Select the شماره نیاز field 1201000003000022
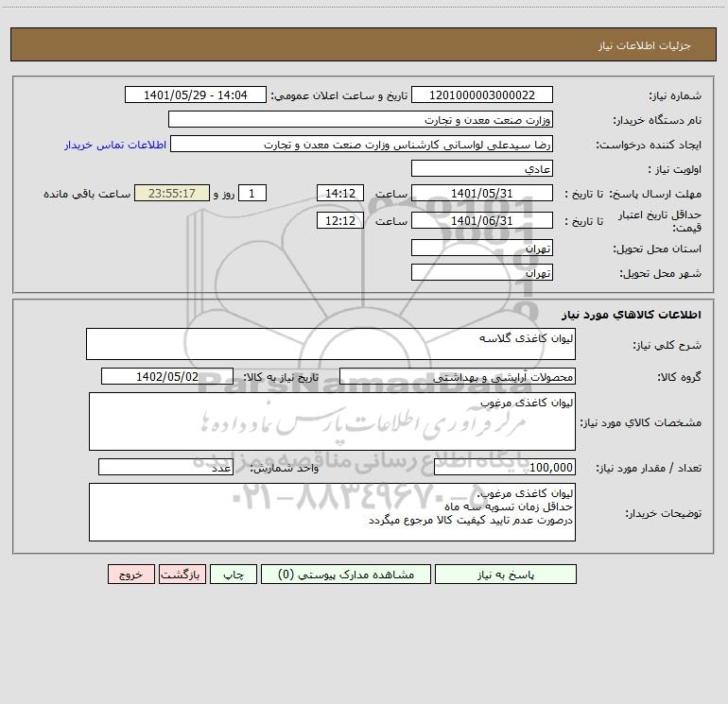Viewport: 728px width, 704px height. tap(482, 94)
